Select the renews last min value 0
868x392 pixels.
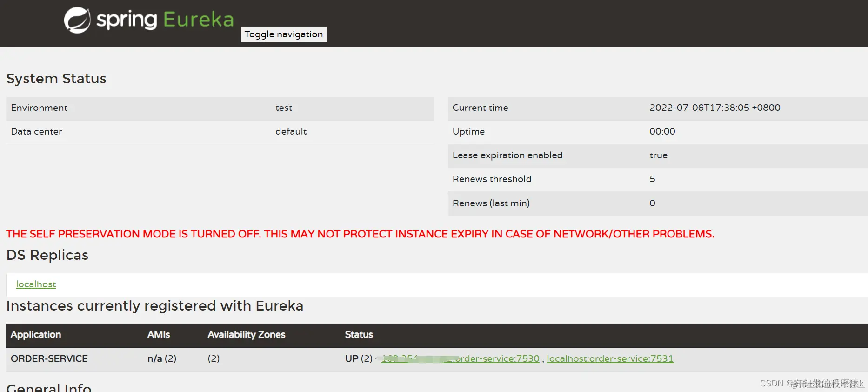coord(652,203)
